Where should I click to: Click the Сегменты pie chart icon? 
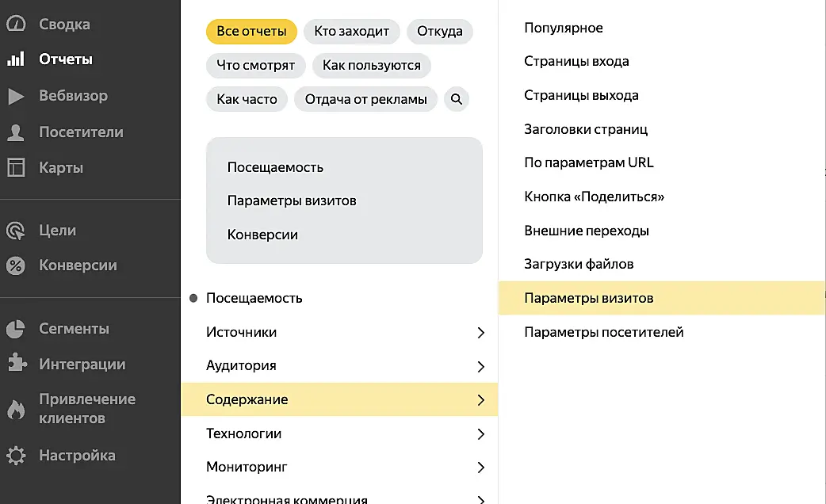coord(16,329)
